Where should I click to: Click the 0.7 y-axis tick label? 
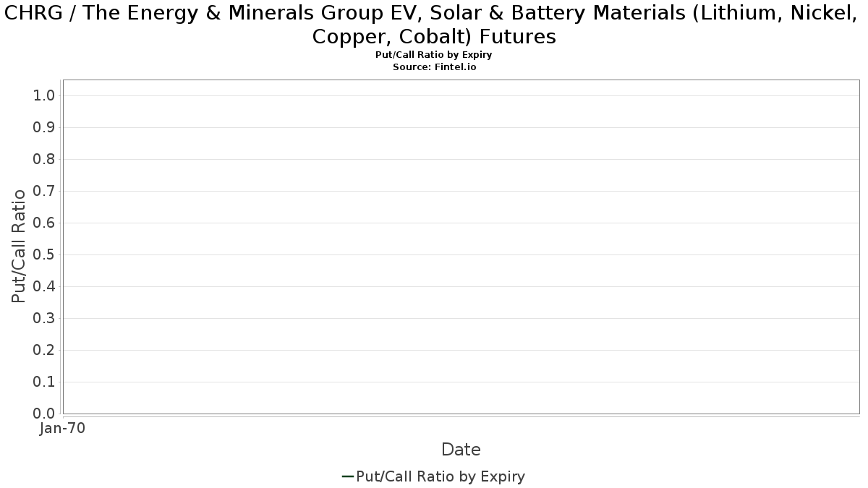click(44, 191)
